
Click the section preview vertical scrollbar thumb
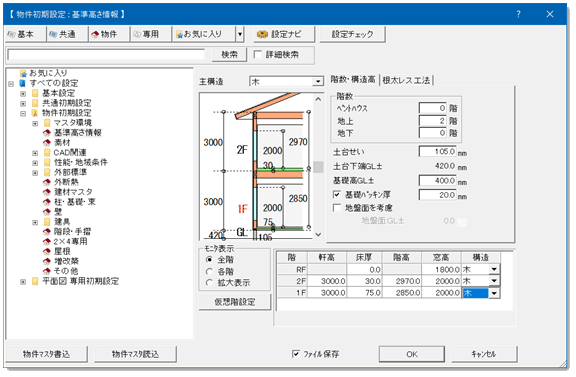pos(318,167)
